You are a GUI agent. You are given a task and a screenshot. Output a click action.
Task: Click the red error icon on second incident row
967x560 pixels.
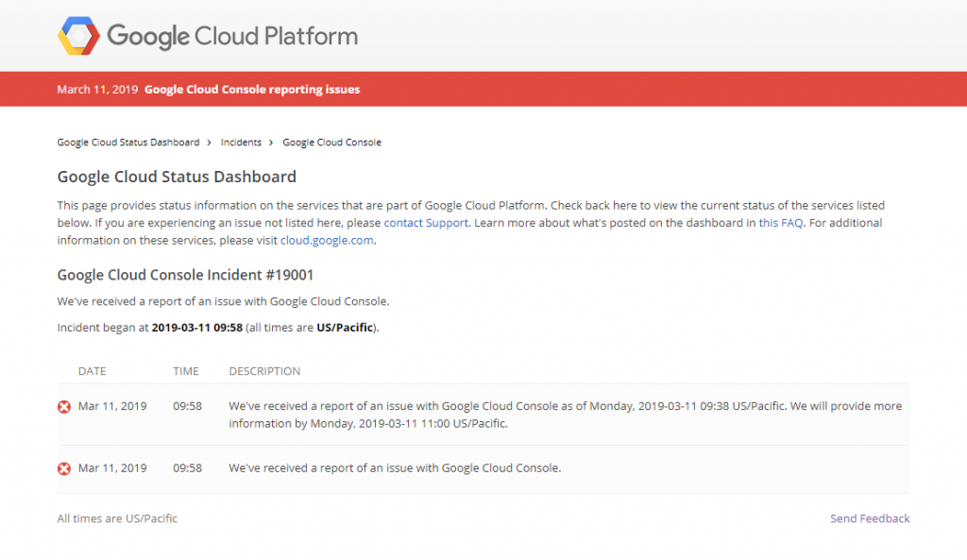pos(63,468)
